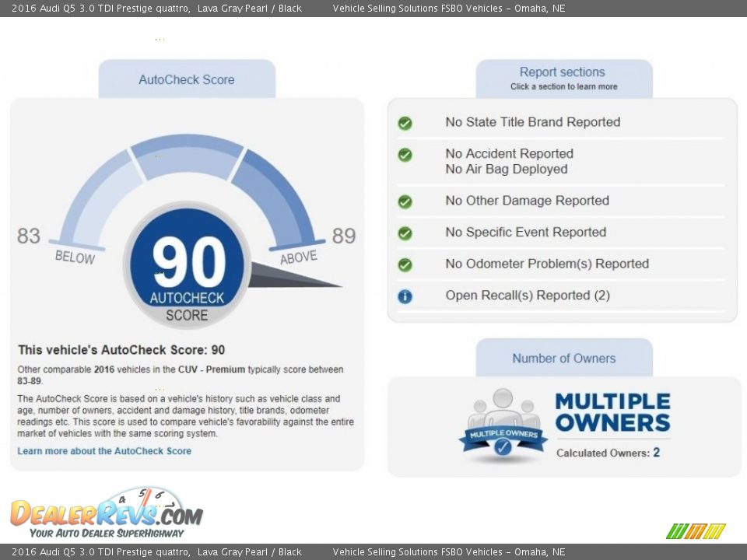Viewport: 747px width, 560px height.
Task: Select the No Air Bag Deployed line
Action: 507,170
